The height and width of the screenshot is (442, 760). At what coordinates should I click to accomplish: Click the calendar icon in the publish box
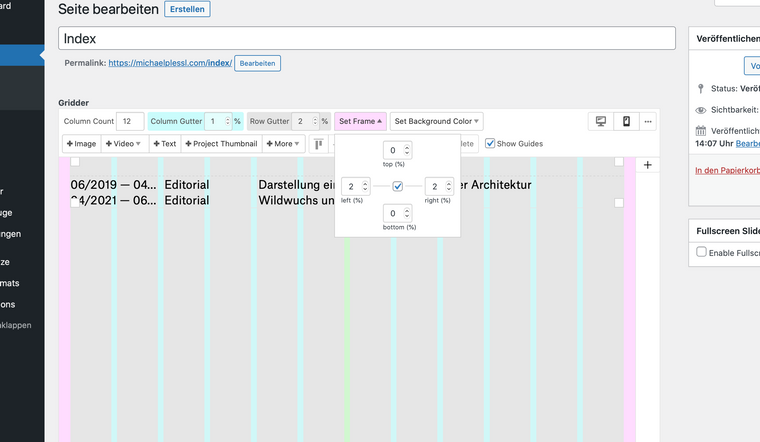click(701, 131)
